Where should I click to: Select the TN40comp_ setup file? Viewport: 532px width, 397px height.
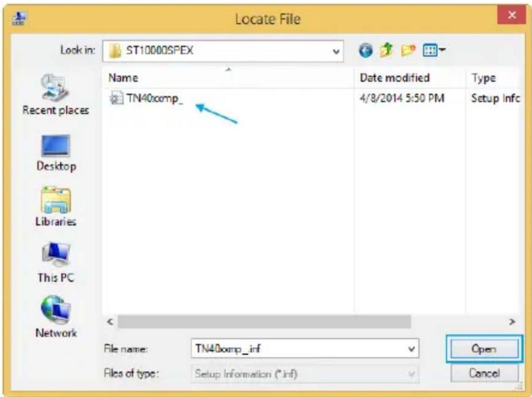tap(146, 98)
